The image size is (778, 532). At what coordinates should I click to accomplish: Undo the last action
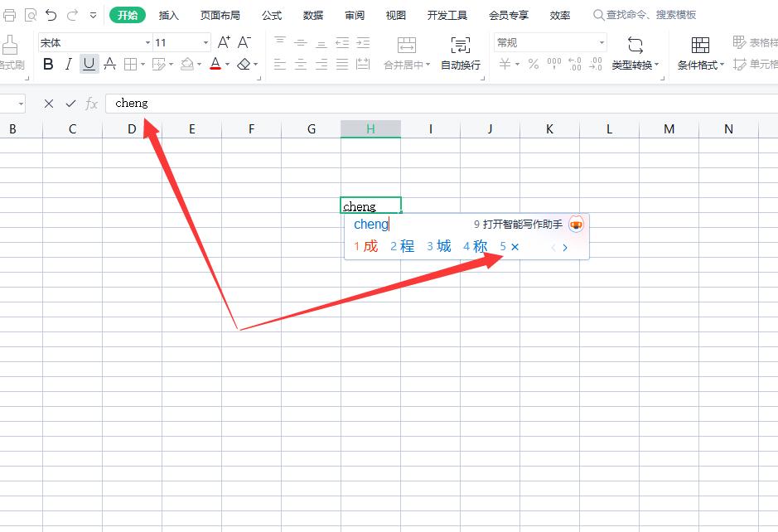pyautogui.click(x=51, y=16)
